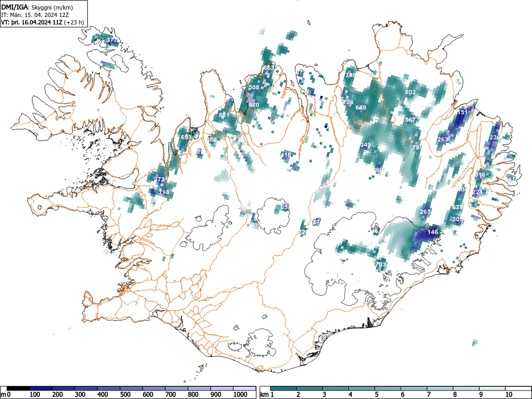Select the 'IT: Mán. 15. 04. 2024 12Z' line
Viewport: 532px width, 399px height.
pos(35,15)
